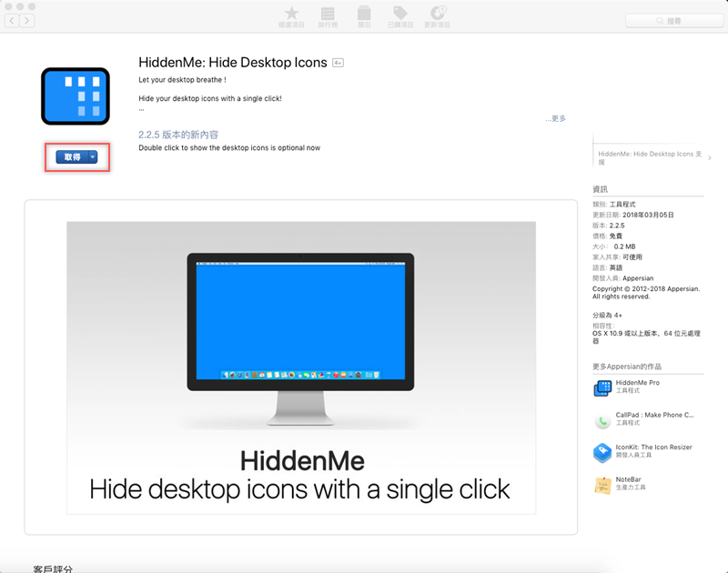Open HiddenMe: Hide Desktop Icons support link
This screenshot has width=728, height=573.
point(650,157)
